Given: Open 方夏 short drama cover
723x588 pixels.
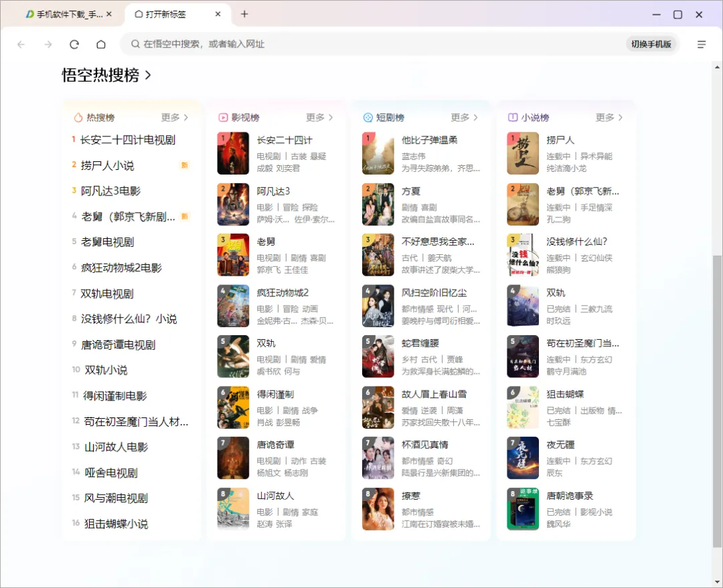Looking at the screenshot, I should [378, 204].
